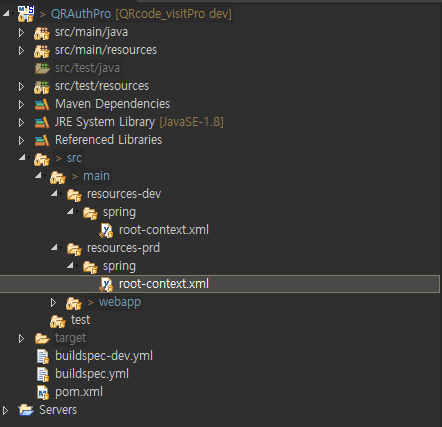Select root-context.xml under resources-prd
The image size is (442, 427).
[164, 284]
